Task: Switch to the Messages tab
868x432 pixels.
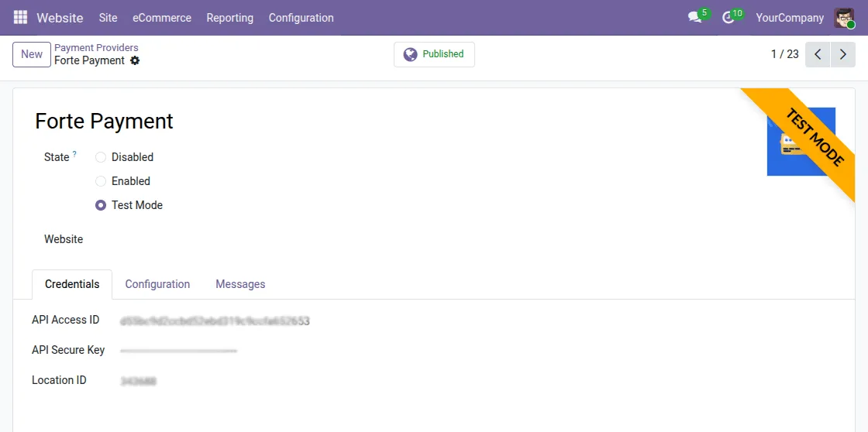Action: point(240,284)
